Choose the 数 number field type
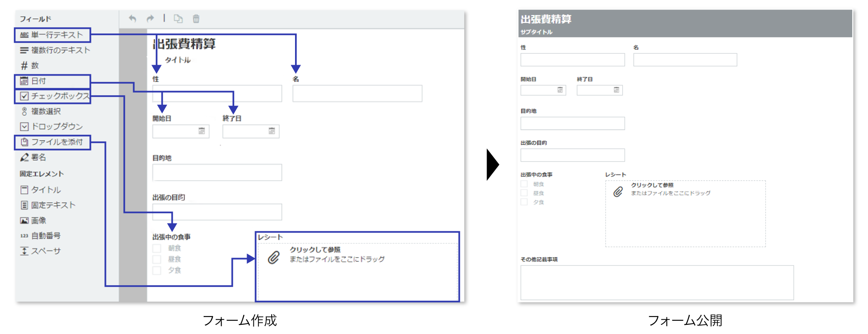 pos(30,66)
